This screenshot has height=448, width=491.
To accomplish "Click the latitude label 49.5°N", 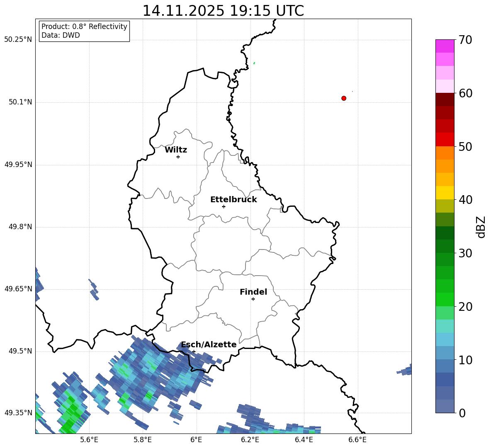I will [20, 351].
